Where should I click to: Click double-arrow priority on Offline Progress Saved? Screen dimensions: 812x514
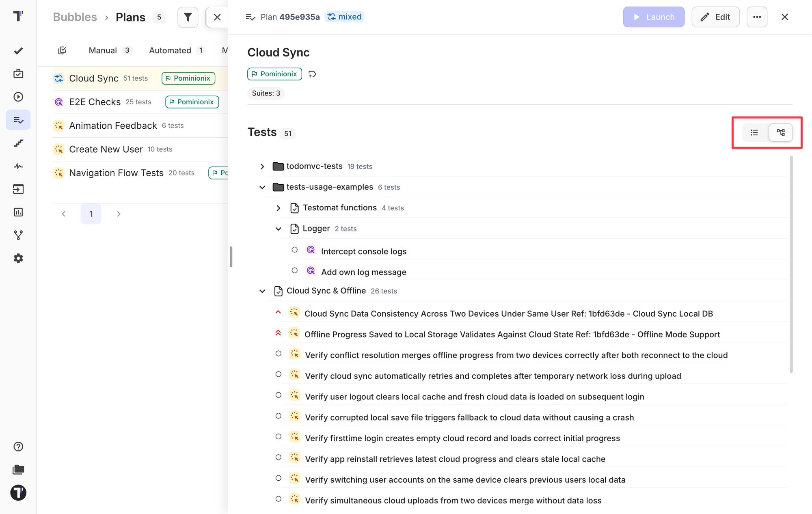(278, 333)
